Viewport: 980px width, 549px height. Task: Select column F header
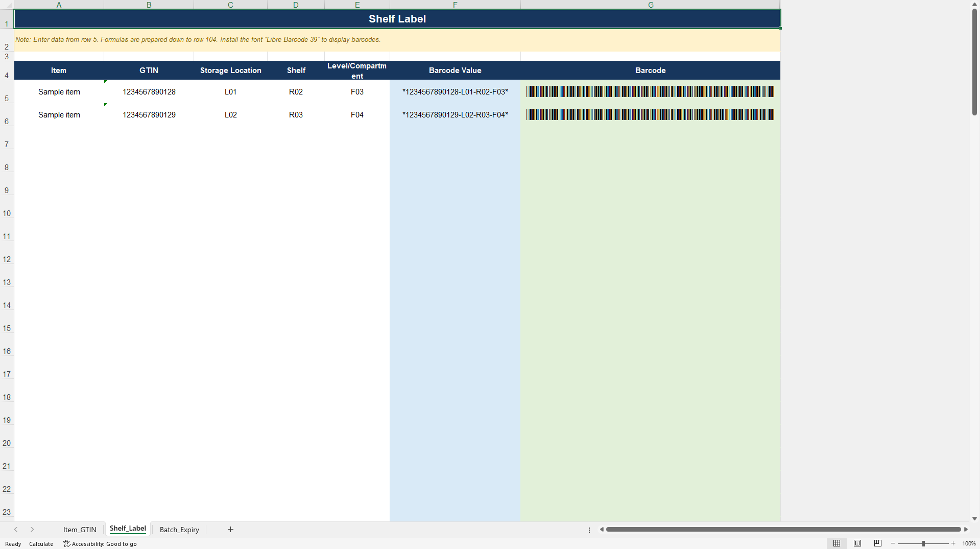[x=455, y=5]
